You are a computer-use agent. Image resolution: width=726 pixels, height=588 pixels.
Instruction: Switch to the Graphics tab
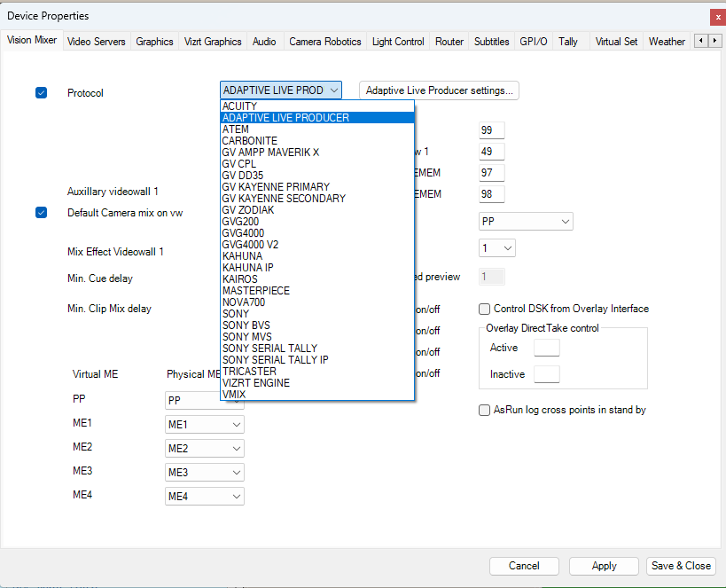pos(154,42)
